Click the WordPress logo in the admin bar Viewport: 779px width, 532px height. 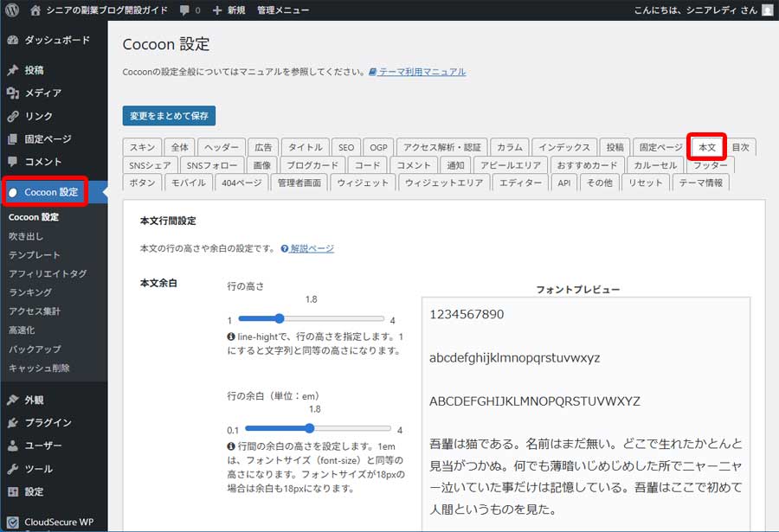(x=10, y=10)
